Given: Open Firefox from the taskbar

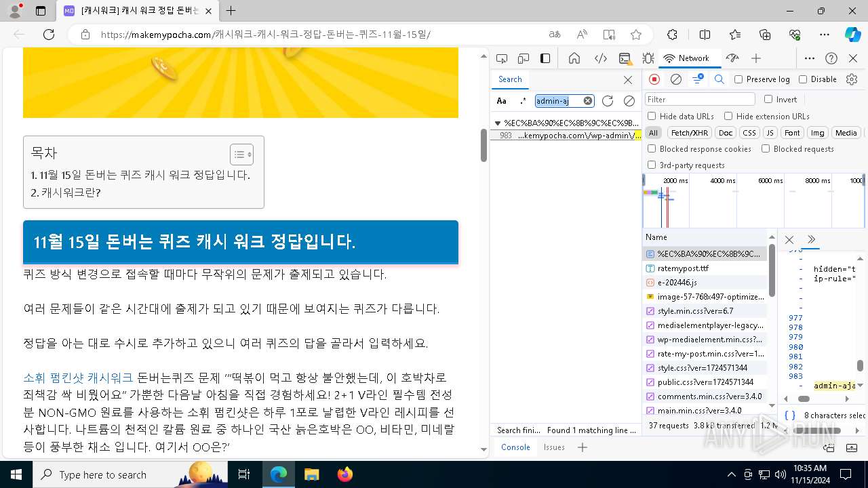Looking at the screenshot, I should [x=345, y=474].
